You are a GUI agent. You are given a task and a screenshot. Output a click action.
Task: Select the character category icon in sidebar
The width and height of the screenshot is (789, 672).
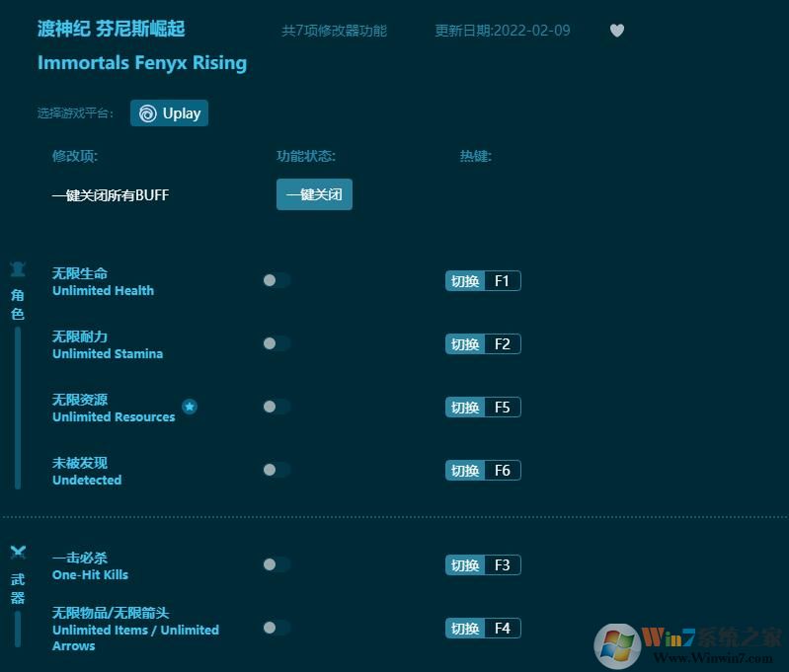click(18, 269)
